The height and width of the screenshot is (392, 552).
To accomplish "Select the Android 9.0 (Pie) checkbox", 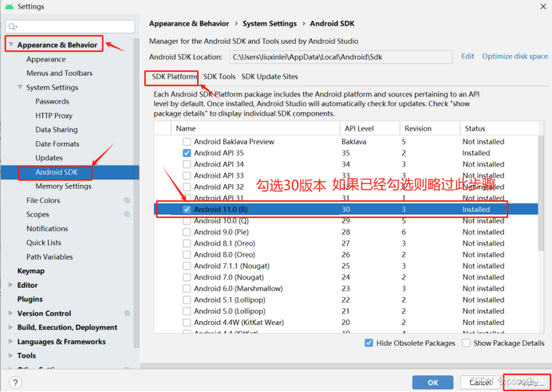I will click(x=187, y=233).
